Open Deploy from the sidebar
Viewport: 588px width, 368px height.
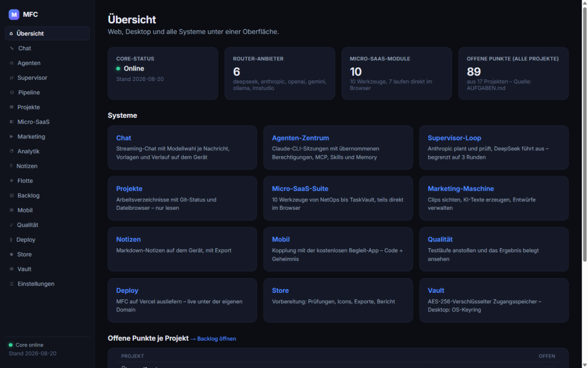click(x=47, y=240)
